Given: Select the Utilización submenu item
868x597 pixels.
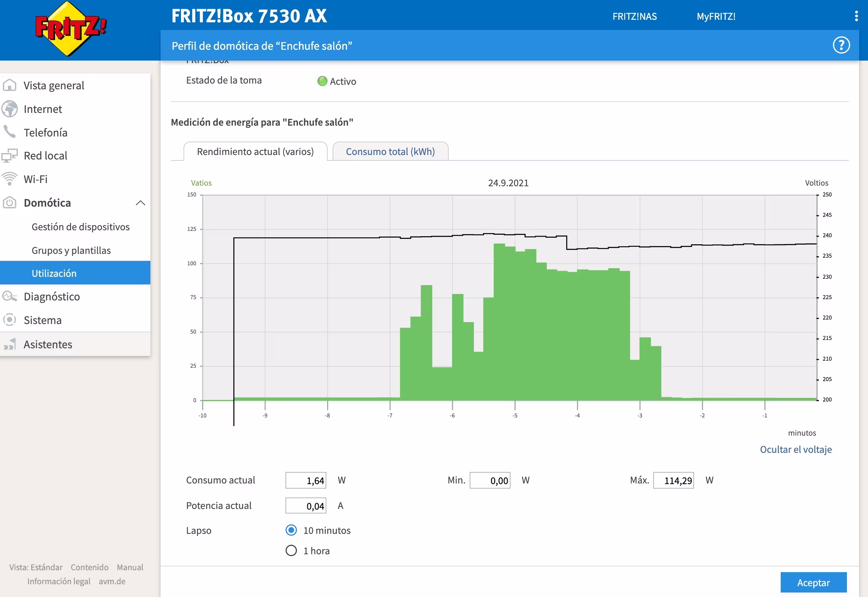Looking at the screenshot, I should pos(75,273).
